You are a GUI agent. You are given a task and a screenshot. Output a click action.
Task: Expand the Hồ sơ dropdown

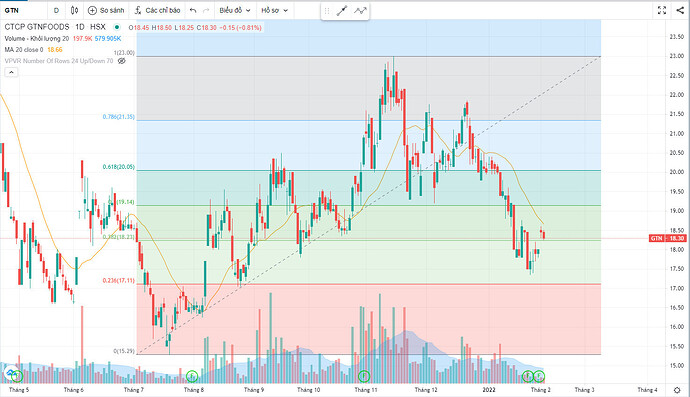click(274, 10)
